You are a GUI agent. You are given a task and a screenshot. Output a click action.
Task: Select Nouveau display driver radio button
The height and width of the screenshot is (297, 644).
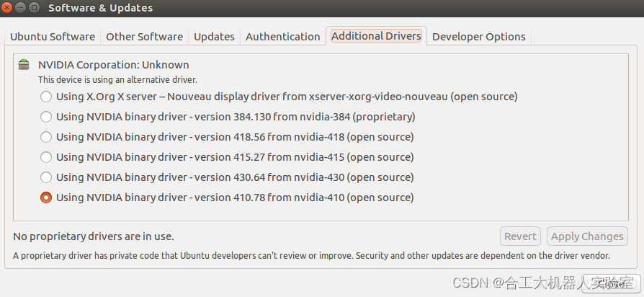pyautogui.click(x=46, y=97)
